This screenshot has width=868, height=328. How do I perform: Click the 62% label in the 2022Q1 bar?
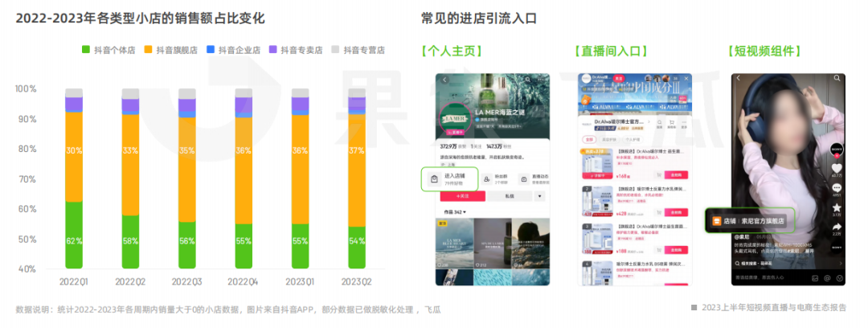[x=74, y=241]
